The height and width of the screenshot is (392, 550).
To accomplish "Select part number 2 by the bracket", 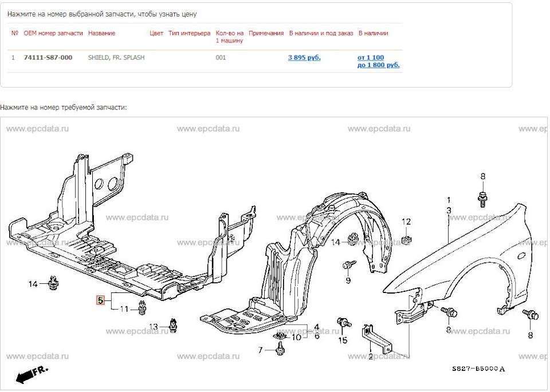I will click(x=371, y=357).
